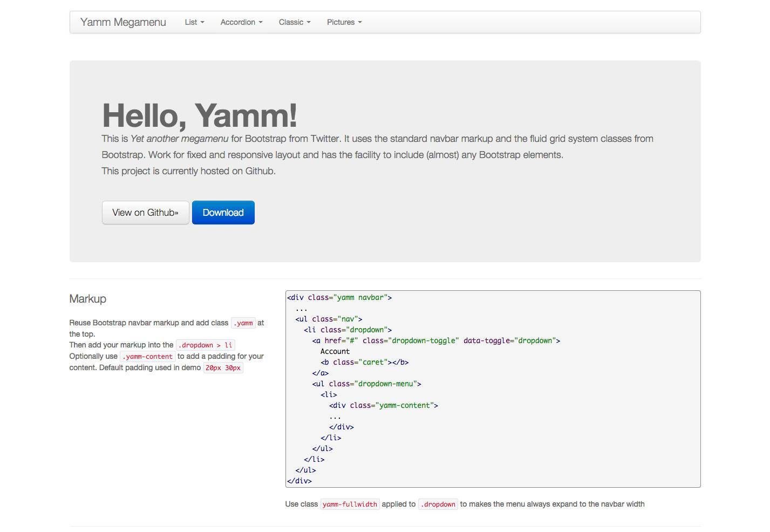Image resolution: width=770 pixels, height=532 pixels.
Task: Open the List dropdown menu
Action: 194,22
